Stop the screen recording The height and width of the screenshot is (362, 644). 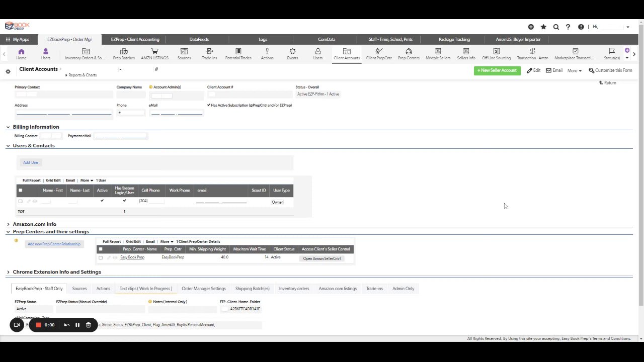(38, 325)
